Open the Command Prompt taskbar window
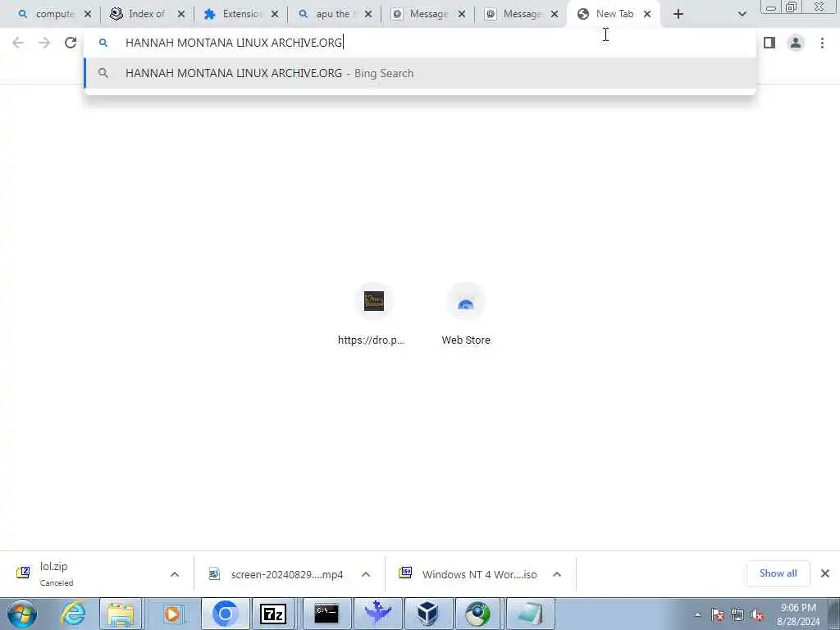This screenshot has height=630, width=840. click(326, 614)
